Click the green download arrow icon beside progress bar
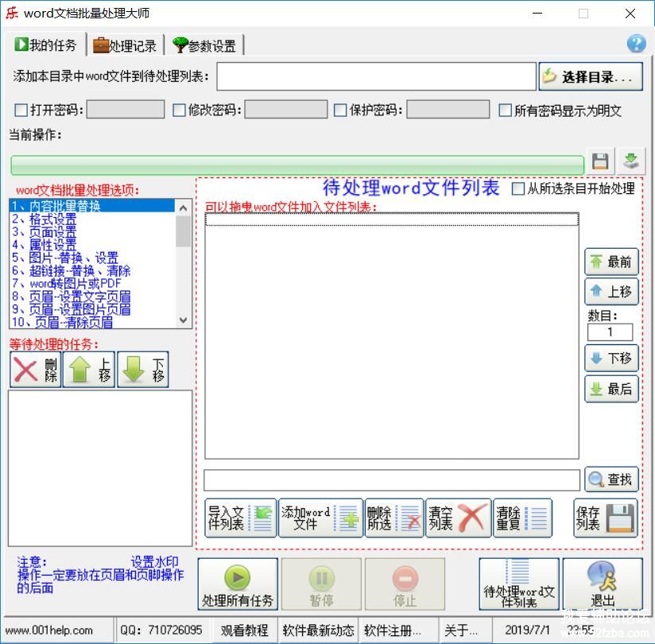 631,161
